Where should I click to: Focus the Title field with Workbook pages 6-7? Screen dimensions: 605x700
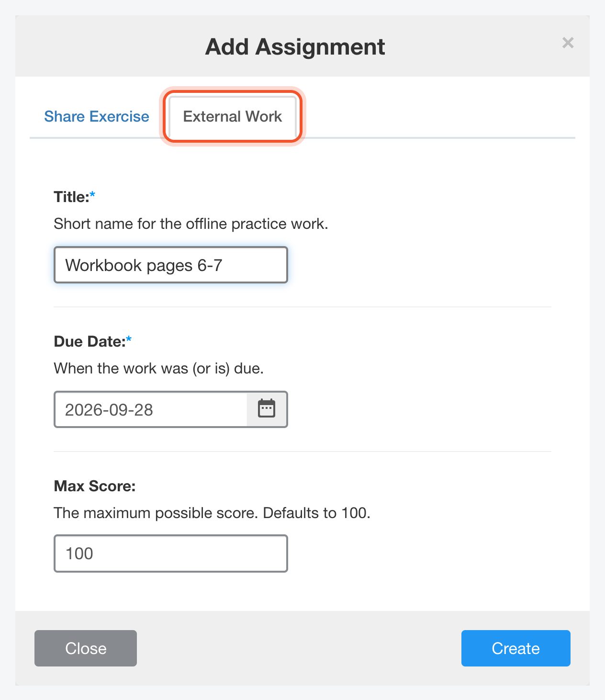pyautogui.click(x=171, y=265)
